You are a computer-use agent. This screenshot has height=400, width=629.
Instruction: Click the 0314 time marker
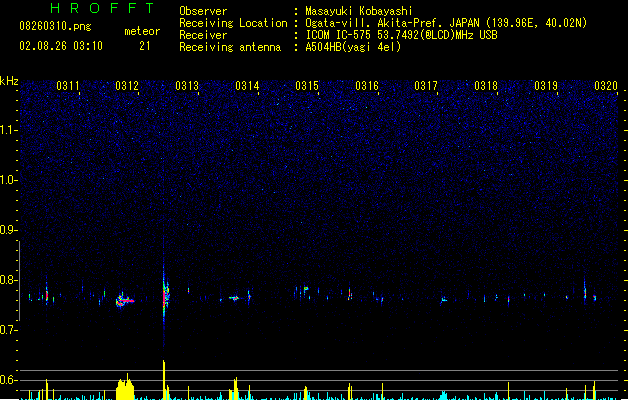pyautogui.click(x=247, y=86)
